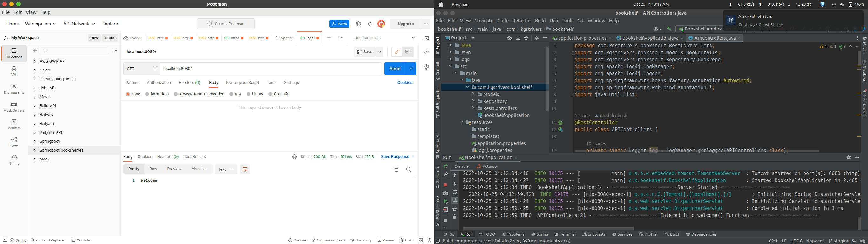Select the form-data body option
Image resolution: width=868 pixels, height=244 pixels.
pyautogui.click(x=157, y=94)
